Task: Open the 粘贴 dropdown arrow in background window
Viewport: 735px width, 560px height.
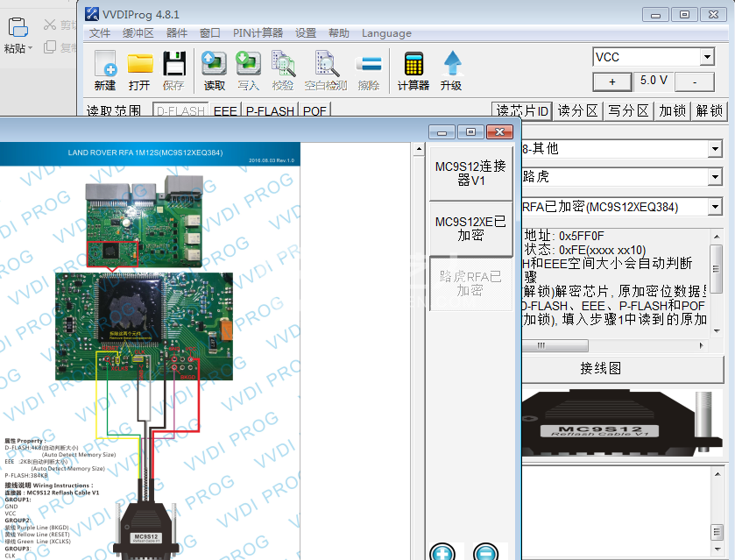Action: (30, 48)
